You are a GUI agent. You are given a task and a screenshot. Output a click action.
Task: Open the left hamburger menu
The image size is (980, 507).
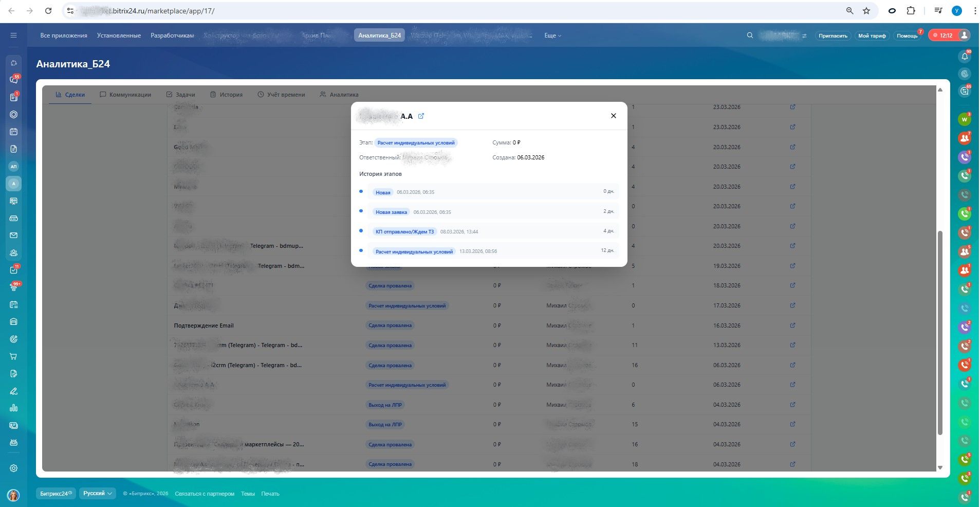point(14,35)
